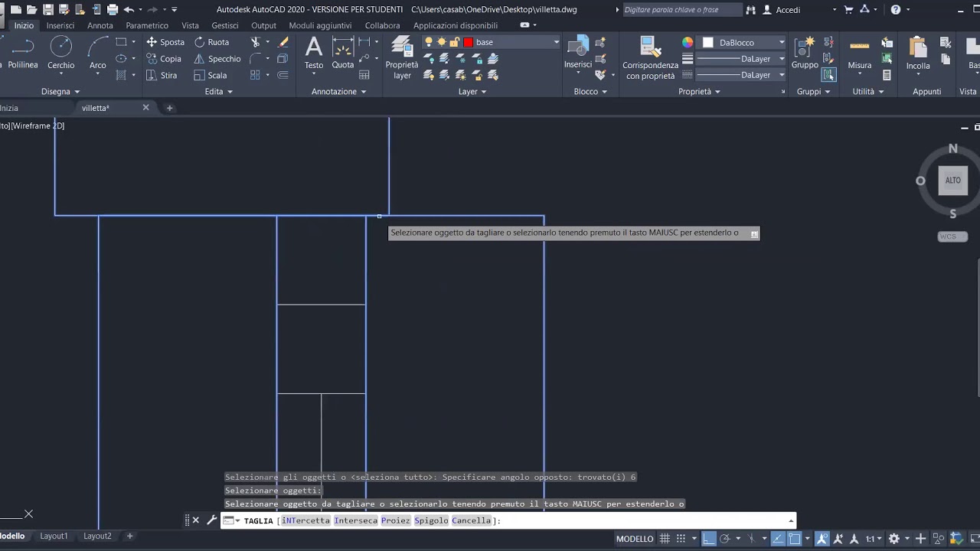The width and height of the screenshot is (980, 551).
Task: Expand the Disegna panel
Action: (x=60, y=91)
